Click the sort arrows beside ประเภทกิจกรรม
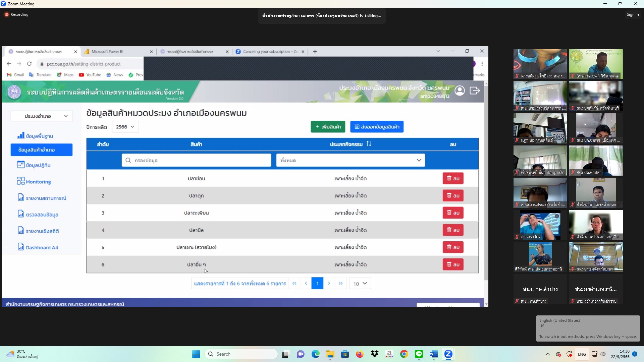This screenshot has width=644, height=362. click(x=369, y=144)
